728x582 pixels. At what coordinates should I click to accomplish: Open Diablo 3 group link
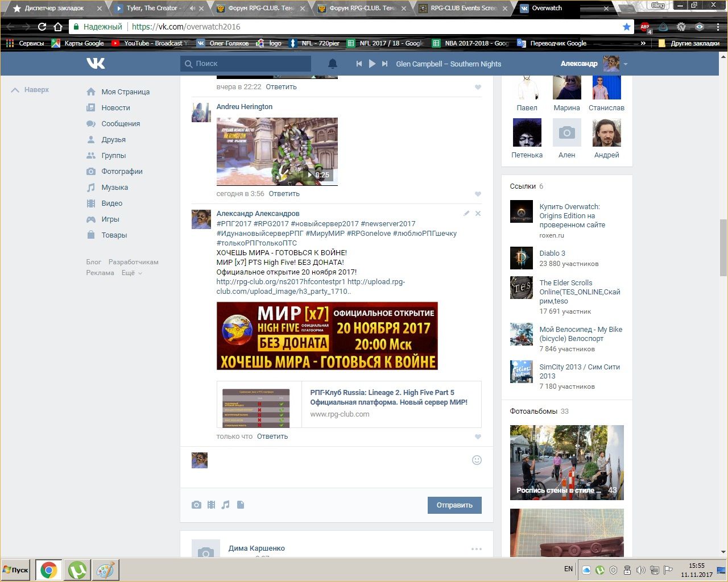(x=552, y=253)
